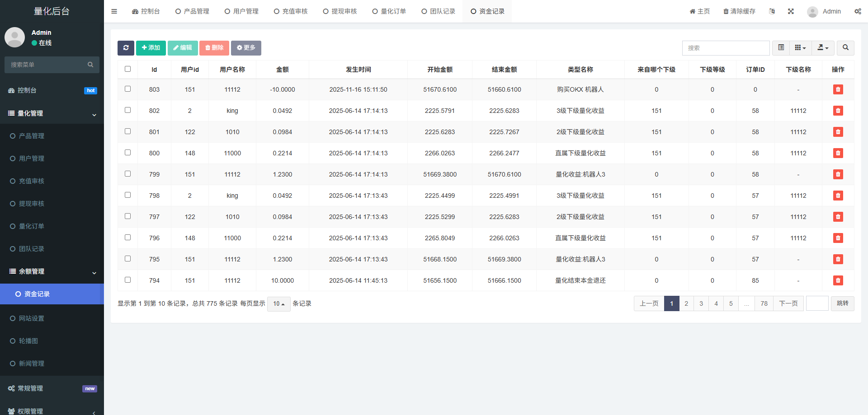Toggle table card view icon
Viewport: 868px width, 415px height.
pyautogui.click(x=781, y=48)
